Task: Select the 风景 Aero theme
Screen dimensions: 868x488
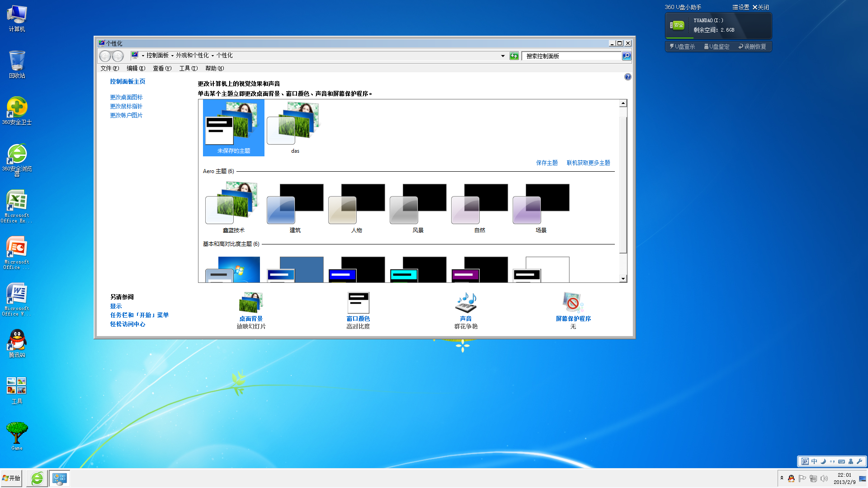Action: pos(418,207)
